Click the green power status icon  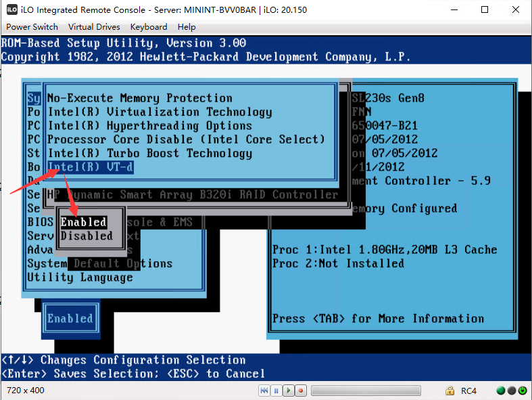(523, 391)
